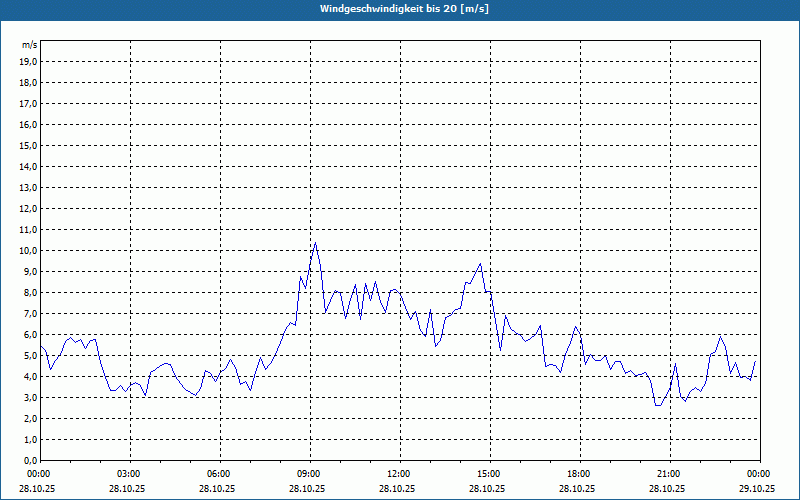Click the "03:00" time label
Screen dimensions: 800x500
(x=130, y=474)
